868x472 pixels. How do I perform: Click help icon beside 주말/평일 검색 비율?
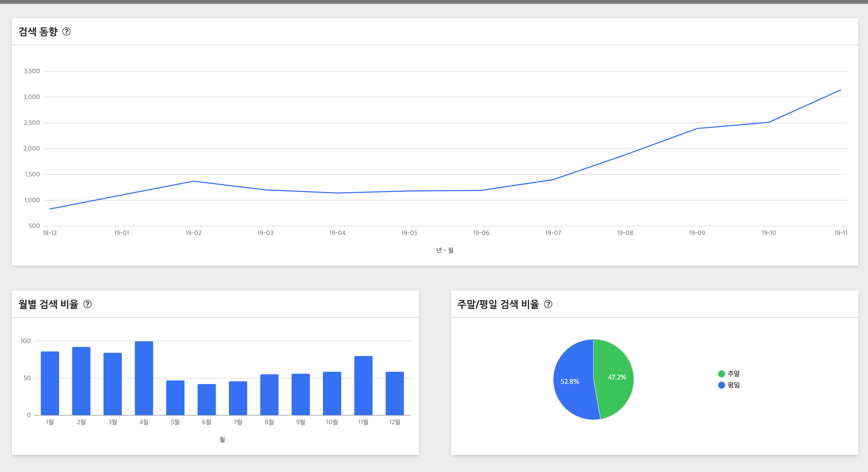pyautogui.click(x=548, y=304)
